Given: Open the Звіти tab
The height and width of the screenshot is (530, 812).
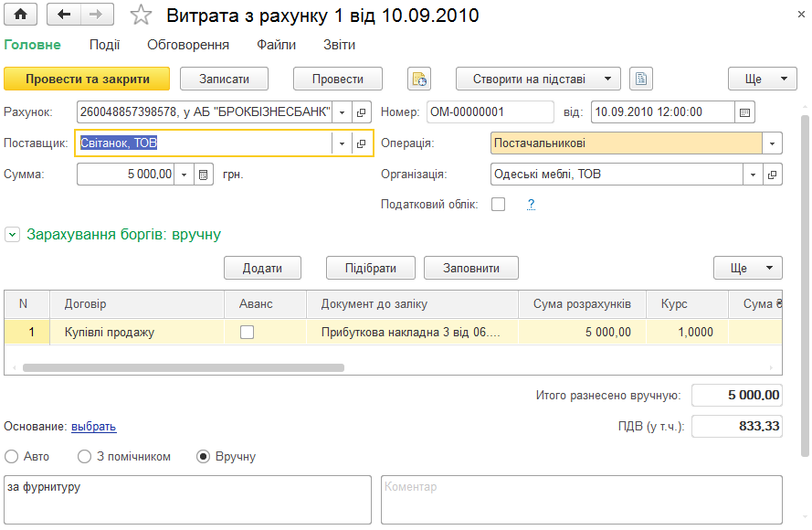Looking at the screenshot, I should [x=339, y=45].
